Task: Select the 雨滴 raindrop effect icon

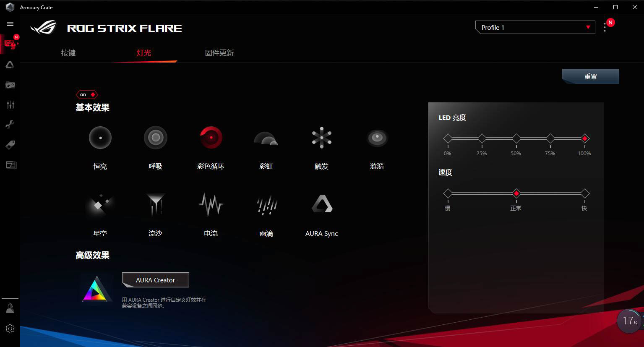Action: pos(266,205)
